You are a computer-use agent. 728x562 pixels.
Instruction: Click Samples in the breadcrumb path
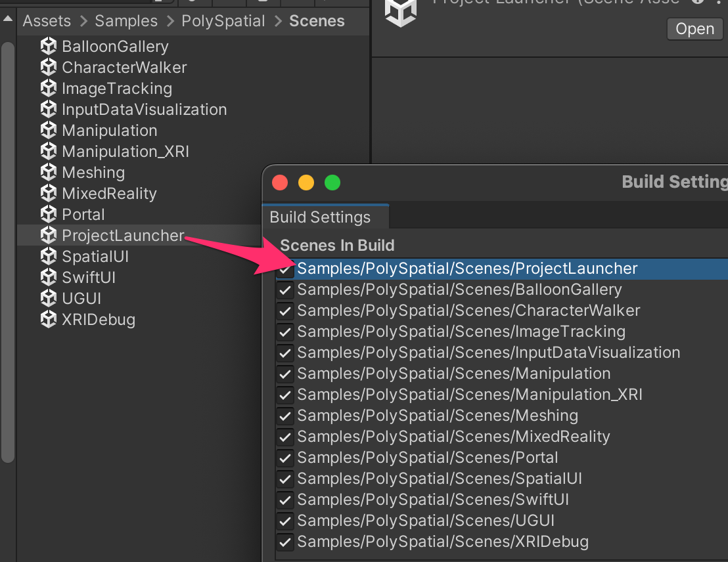click(x=125, y=20)
